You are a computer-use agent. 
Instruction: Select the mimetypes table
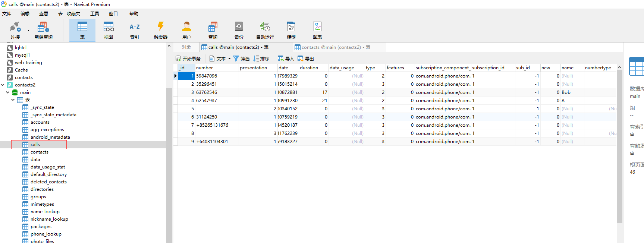[x=42, y=204]
